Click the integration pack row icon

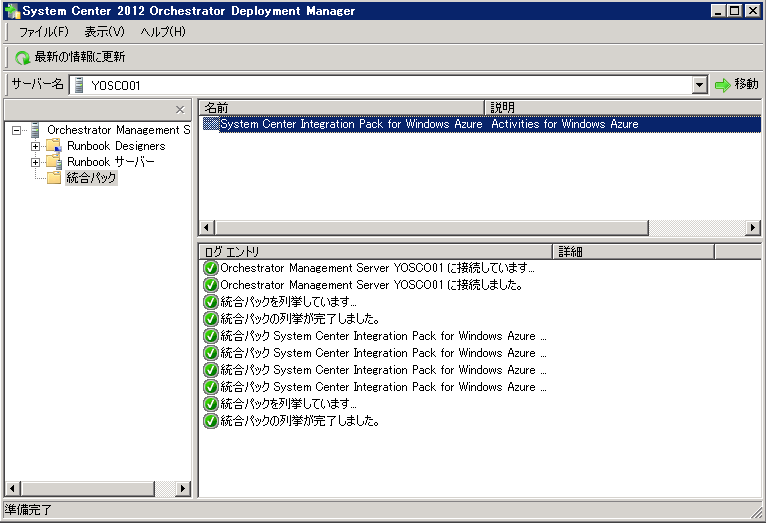(211, 124)
